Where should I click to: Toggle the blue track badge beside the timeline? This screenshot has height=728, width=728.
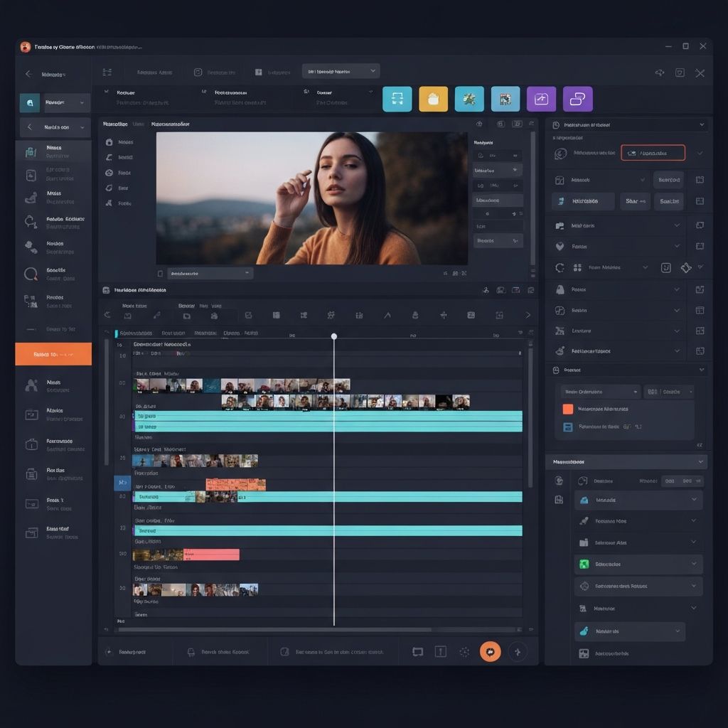point(122,483)
